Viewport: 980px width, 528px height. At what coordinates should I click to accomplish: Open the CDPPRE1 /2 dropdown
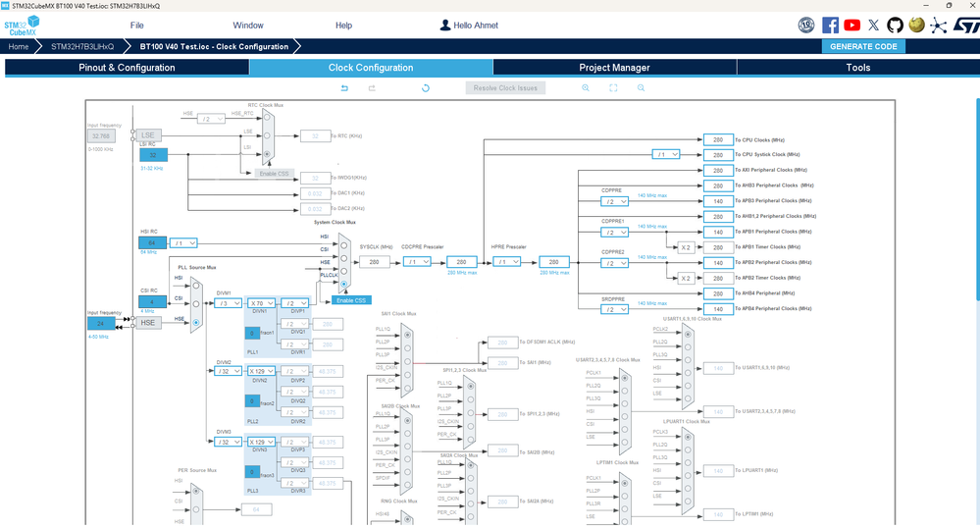614,232
